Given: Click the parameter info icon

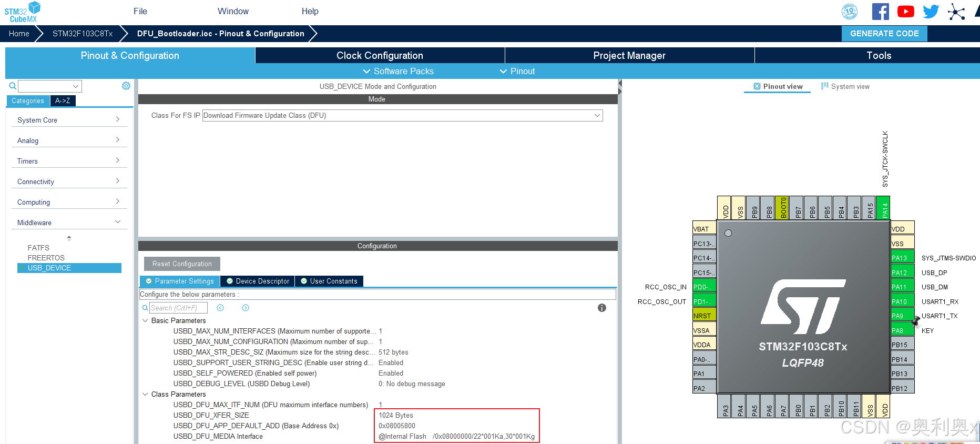Looking at the screenshot, I should click(x=602, y=308).
